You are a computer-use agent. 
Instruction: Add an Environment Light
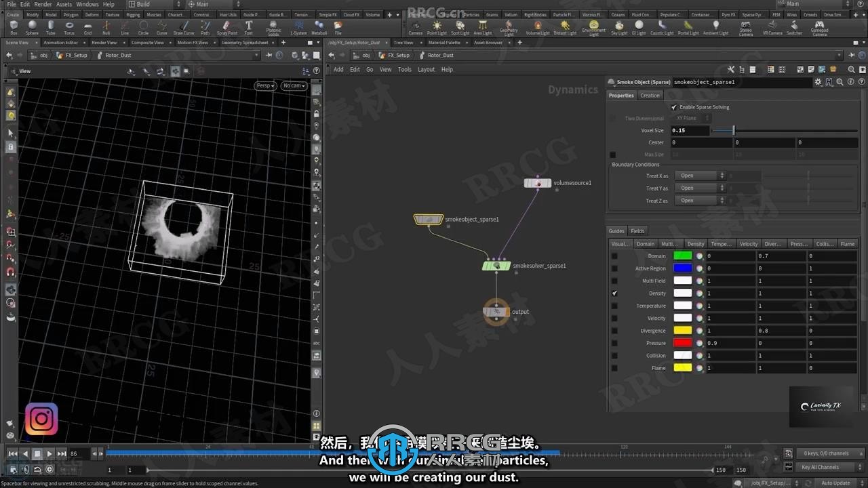click(x=594, y=29)
